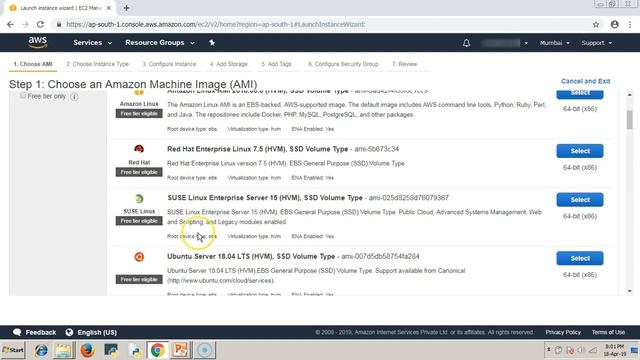
Task: Click browser forward arrow
Action: (25, 24)
